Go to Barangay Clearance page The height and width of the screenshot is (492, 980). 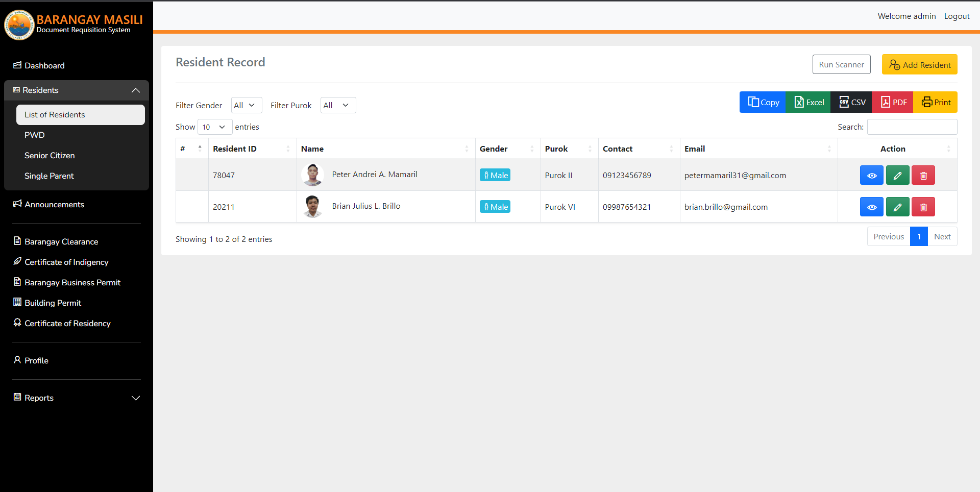[61, 242]
